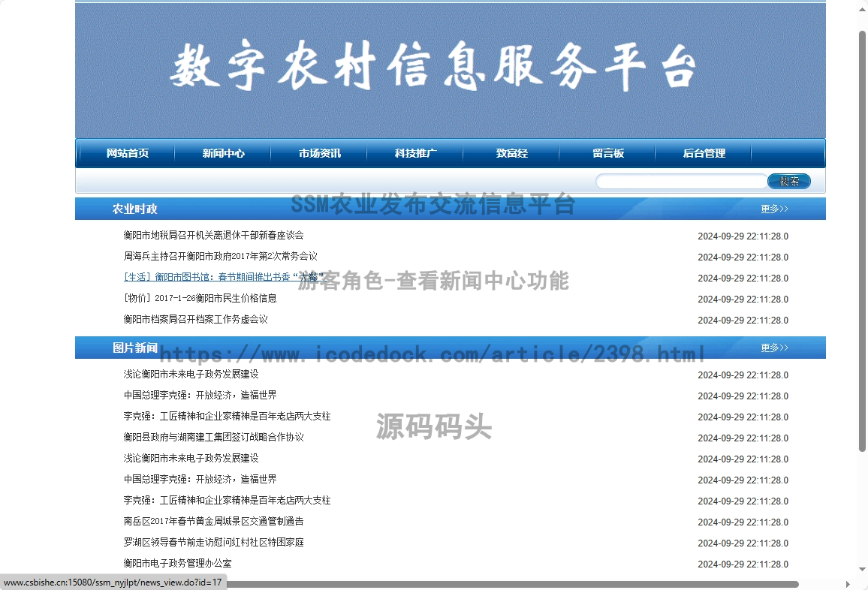Click the scroll-up arrow of vertical scrollbar
Screen dimensions: 868x590
pos(862,10)
